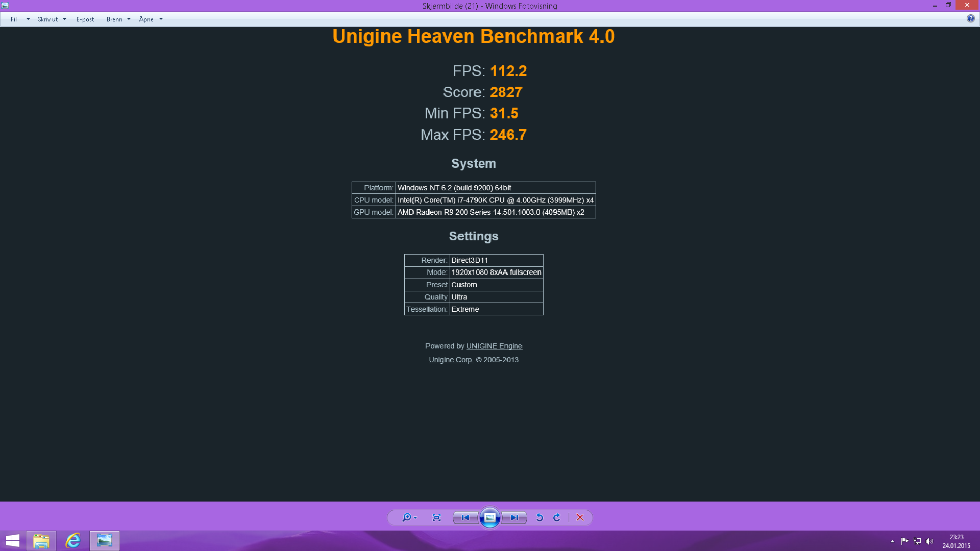Expand the Skriv ut dropdown arrow
Image resolution: width=980 pixels, height=551 pixels.
64,19
